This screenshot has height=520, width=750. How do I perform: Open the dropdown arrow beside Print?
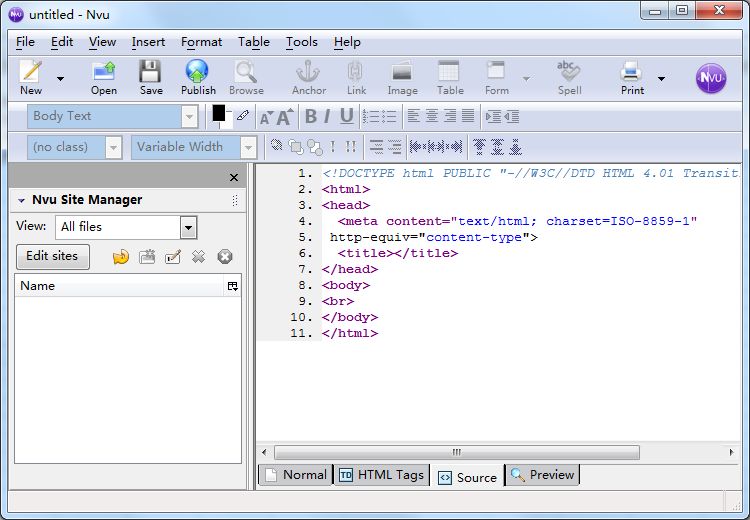(x=661, y=78)
